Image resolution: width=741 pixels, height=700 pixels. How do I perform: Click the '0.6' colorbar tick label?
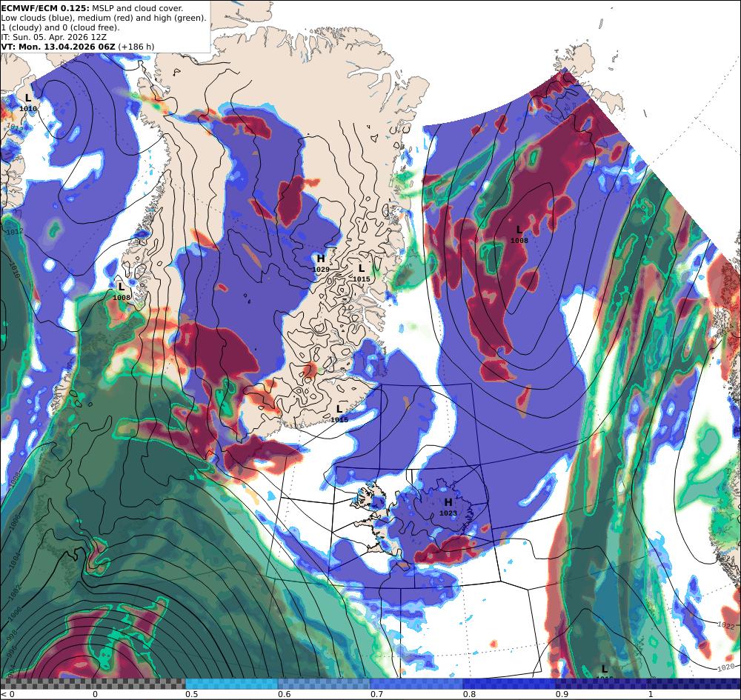point(284,694)
